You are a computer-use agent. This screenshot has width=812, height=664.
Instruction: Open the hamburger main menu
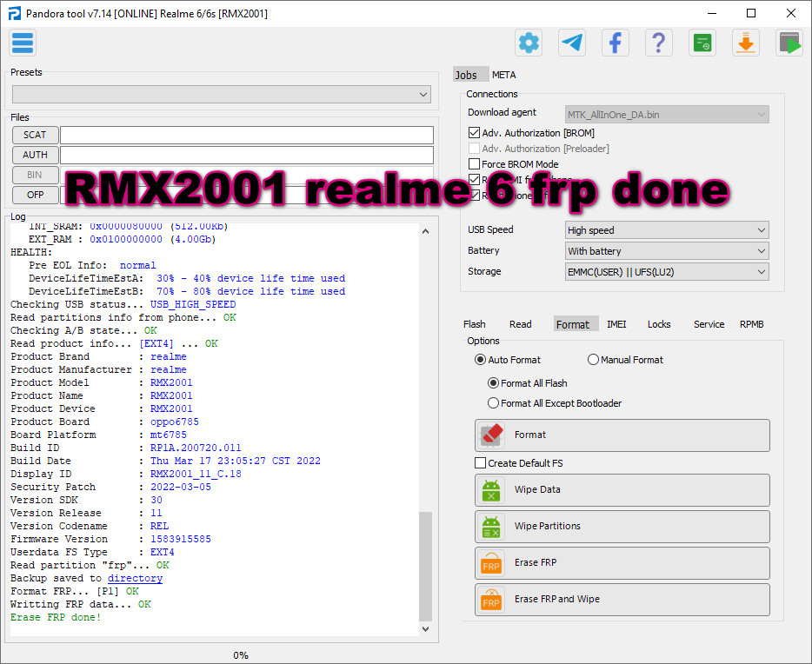click(23, 43)
